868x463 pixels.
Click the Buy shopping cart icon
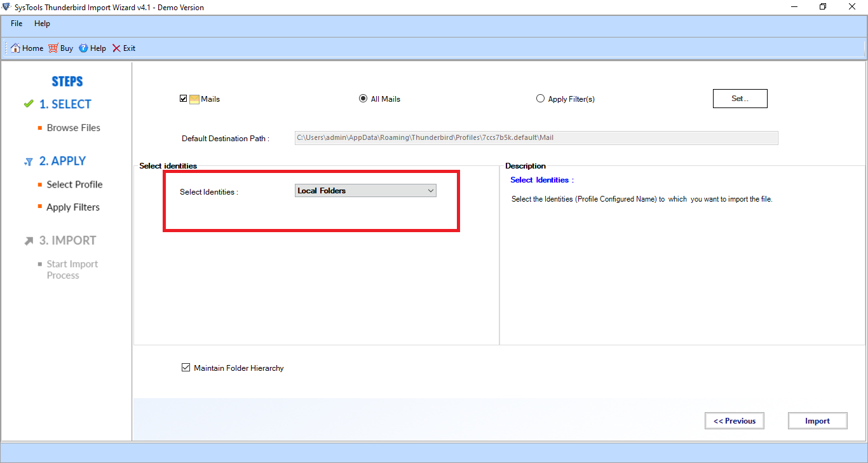(53, 48)
